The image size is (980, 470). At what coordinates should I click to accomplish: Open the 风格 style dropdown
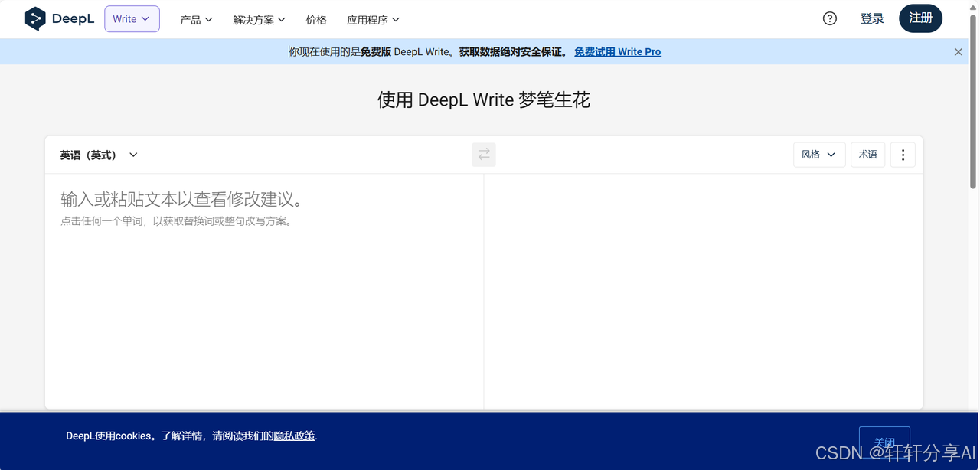coord(818,154)
